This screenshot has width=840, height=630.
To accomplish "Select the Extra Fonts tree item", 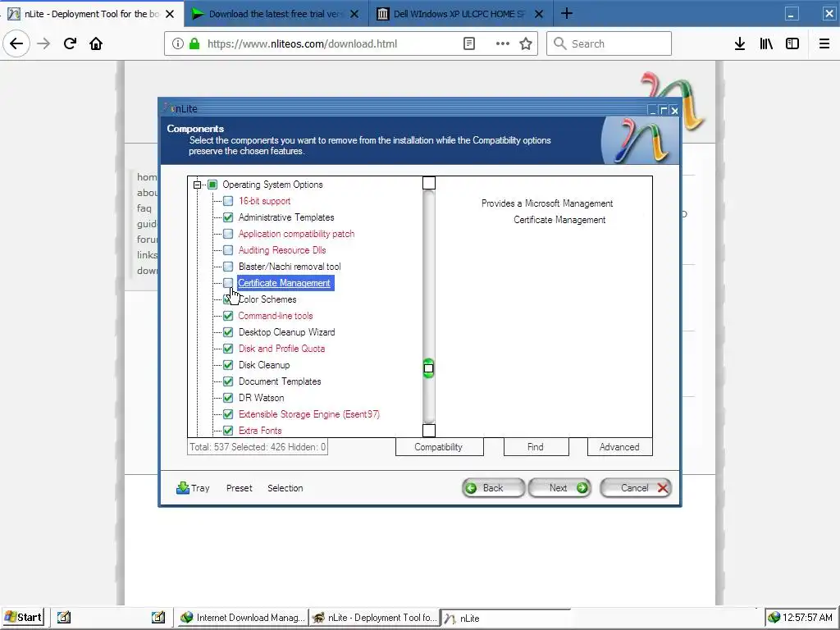I will tap(260, 431).
